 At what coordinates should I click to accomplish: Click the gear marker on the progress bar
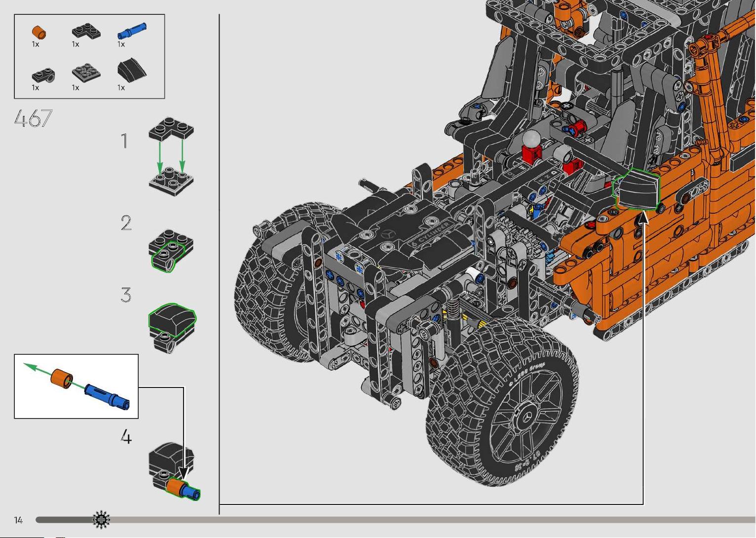click(101, 519)
